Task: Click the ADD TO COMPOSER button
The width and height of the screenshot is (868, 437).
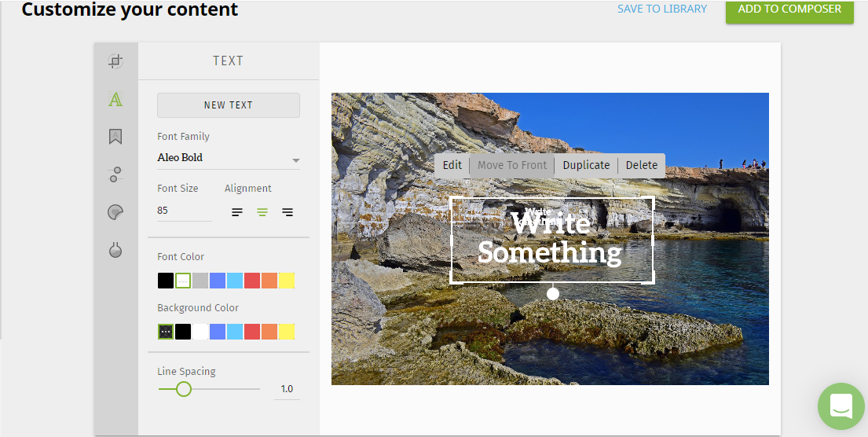Action: click(x=789, y=9)
